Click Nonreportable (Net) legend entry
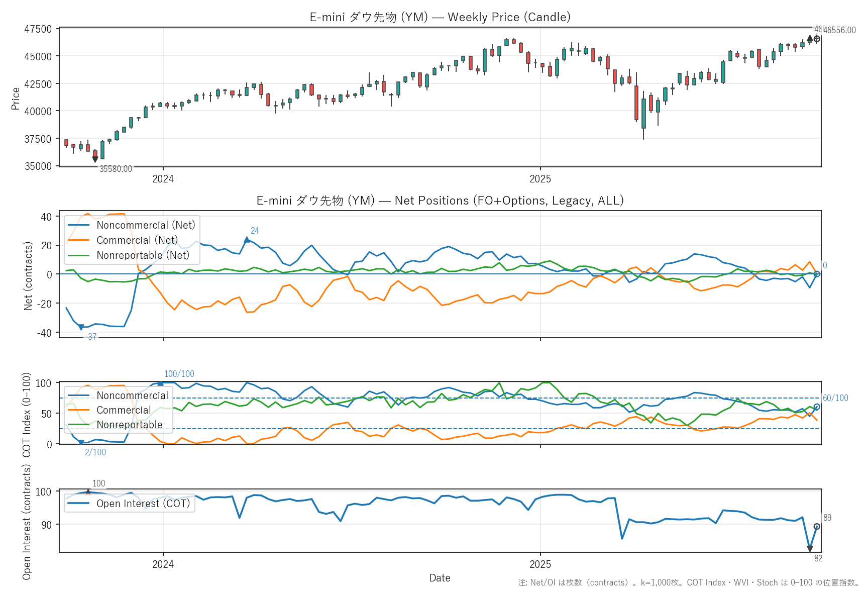 [143, 255]
